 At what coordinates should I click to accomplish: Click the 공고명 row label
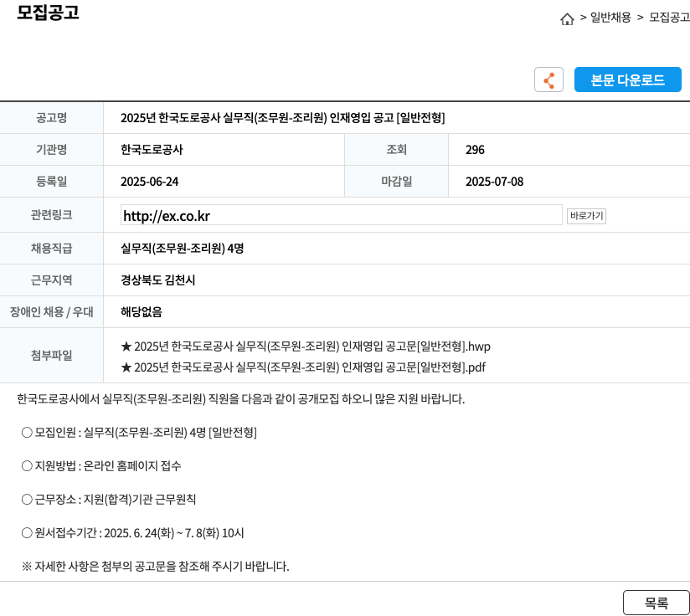[x=51, y=118]
